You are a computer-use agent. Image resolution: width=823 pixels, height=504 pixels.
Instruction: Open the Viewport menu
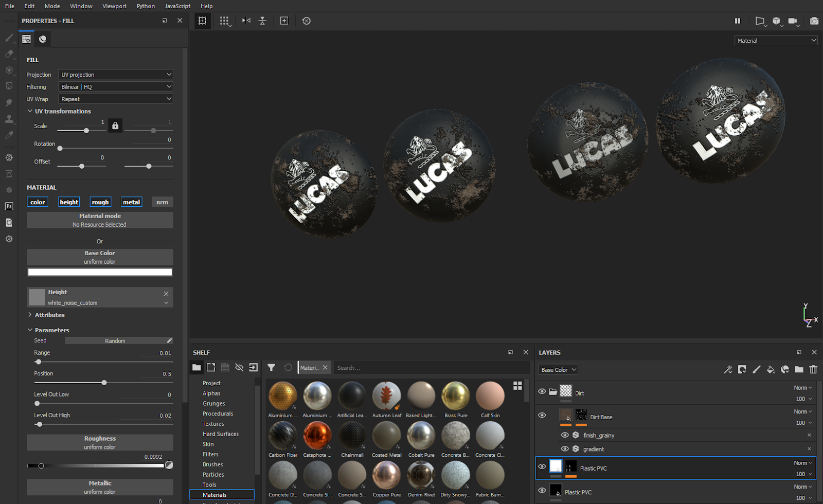click(114, 6)
